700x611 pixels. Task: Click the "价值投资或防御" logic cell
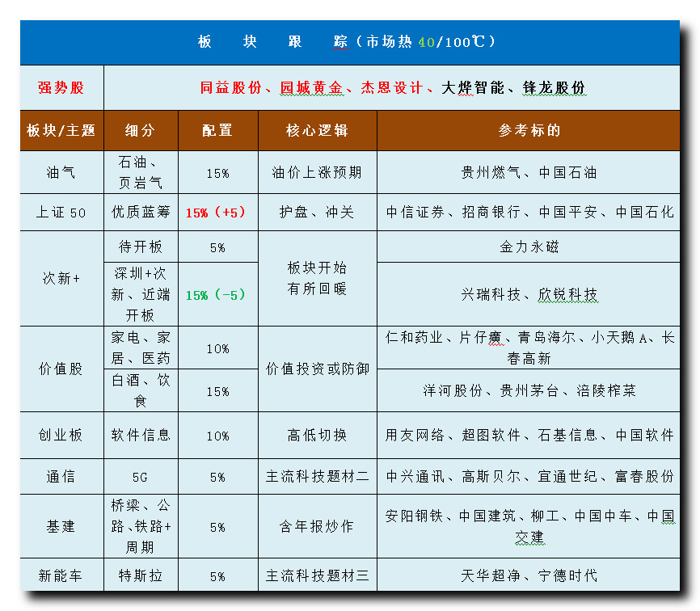coord(318,369)
